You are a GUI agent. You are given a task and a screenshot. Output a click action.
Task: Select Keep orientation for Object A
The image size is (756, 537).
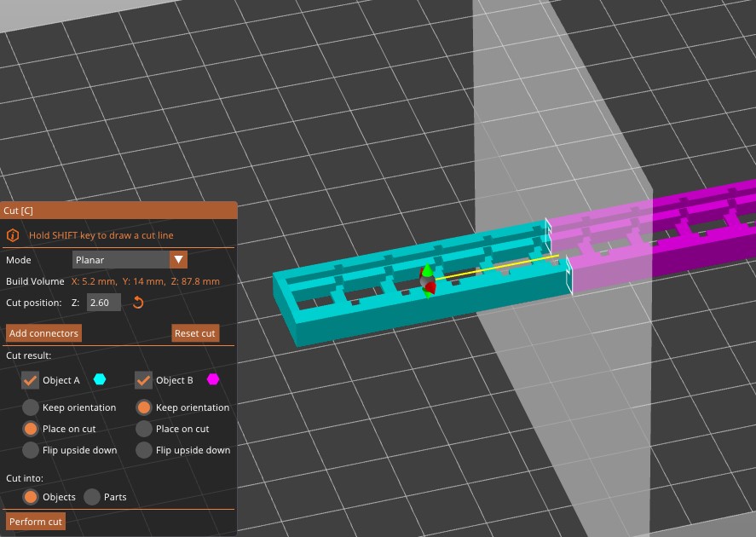coord(31,407)
